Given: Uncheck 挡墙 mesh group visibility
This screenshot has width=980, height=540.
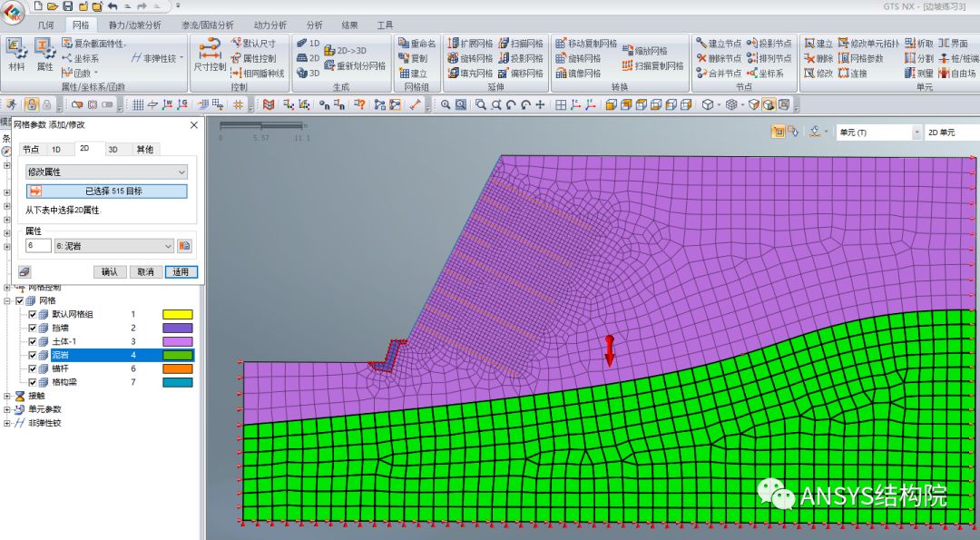Looking at the screenshot, I should pyautogui.click(x=33, y=329).
